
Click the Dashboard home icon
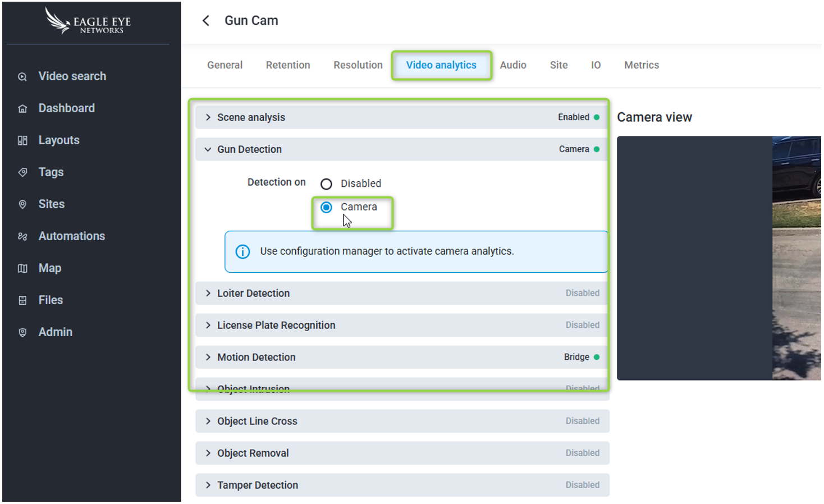coord(22,109)
